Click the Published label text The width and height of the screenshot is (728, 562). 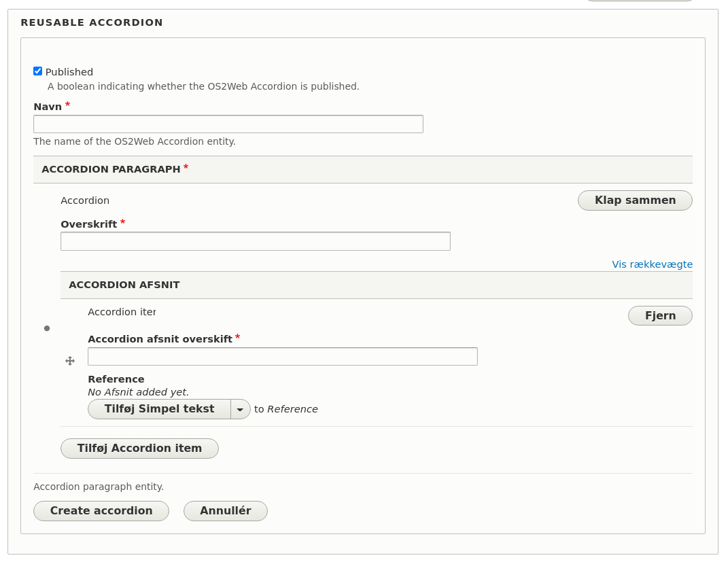pos(69,72)
